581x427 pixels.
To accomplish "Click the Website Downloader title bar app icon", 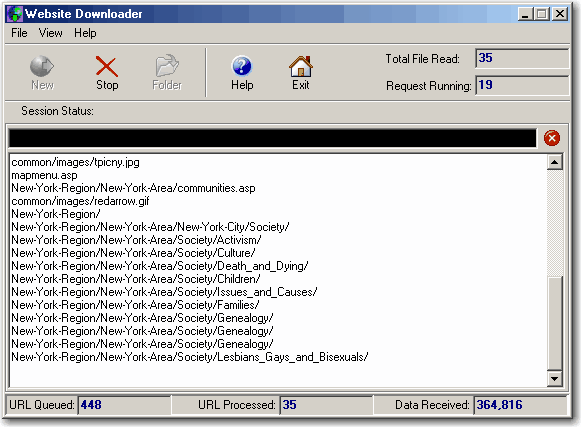I will tap(15, 14).
